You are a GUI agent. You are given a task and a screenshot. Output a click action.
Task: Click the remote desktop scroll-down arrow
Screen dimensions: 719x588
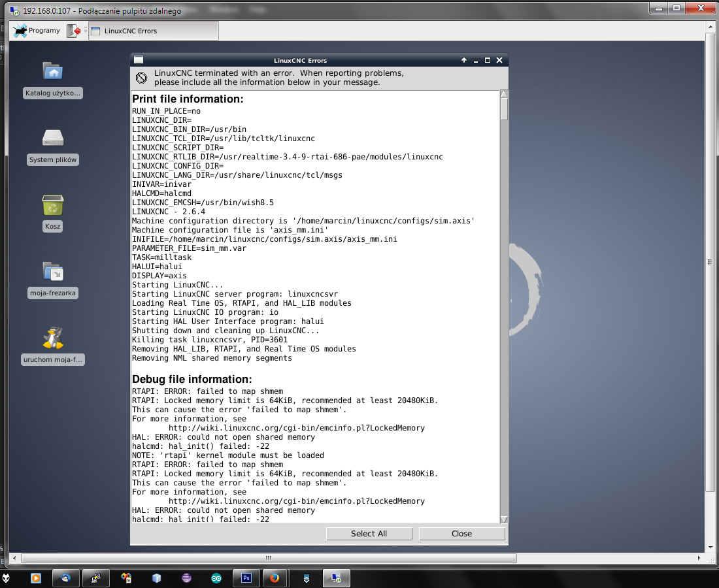tap(711, 547)
